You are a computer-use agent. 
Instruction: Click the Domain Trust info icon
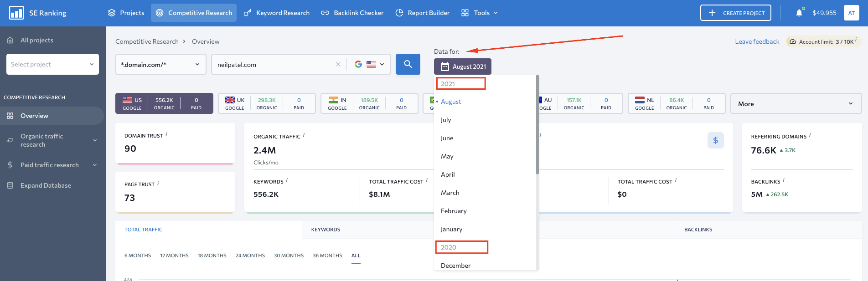point(166,134)
